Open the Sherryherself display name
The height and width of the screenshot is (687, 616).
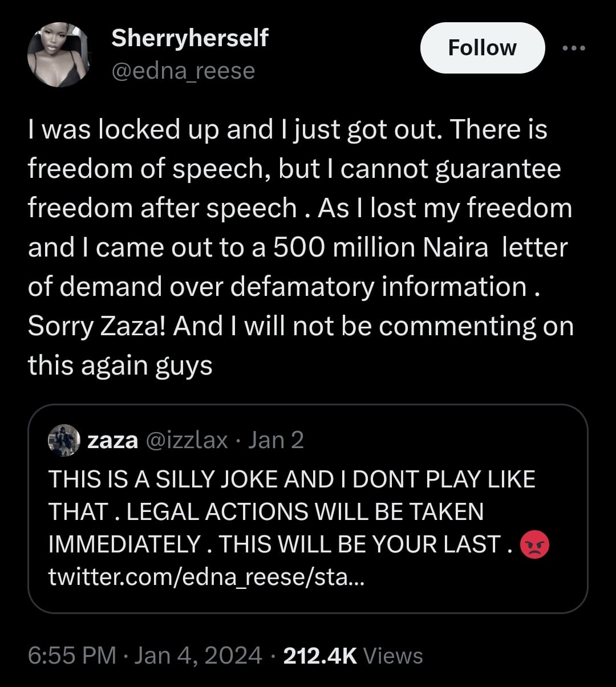pyautogui.click(x=189, y=38)
